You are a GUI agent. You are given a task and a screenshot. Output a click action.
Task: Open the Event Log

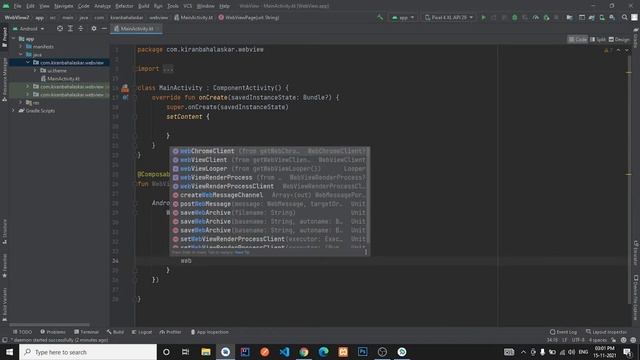[564, 332]
